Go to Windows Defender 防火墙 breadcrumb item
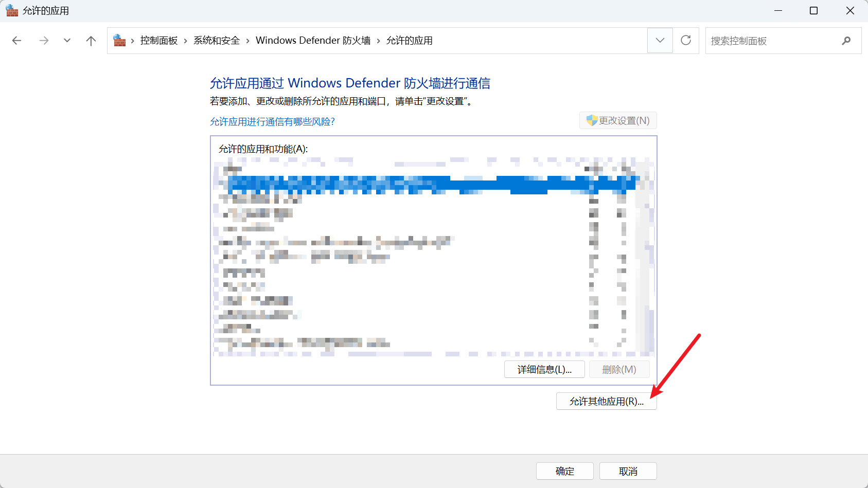 coord(313,41)
